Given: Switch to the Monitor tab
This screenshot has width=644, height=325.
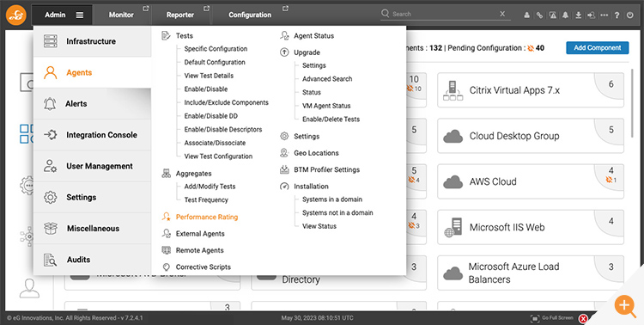Looking at the screenshot, I should 121,15.
